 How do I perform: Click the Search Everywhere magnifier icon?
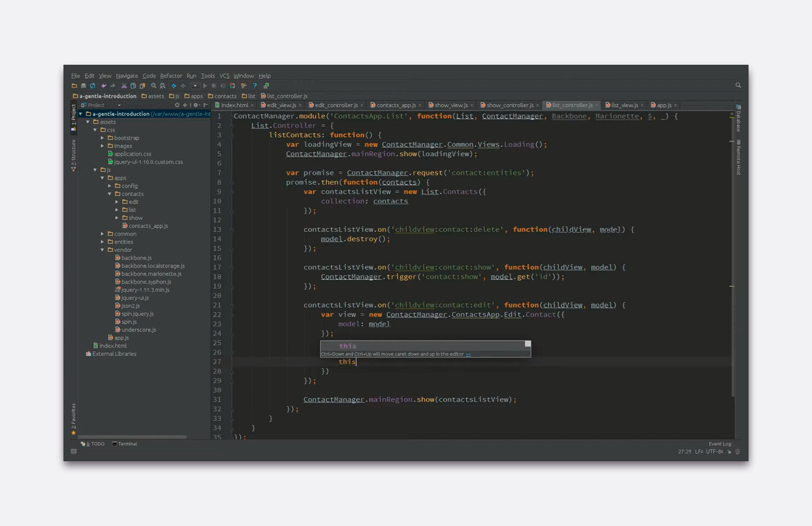(x=738, y=85)
